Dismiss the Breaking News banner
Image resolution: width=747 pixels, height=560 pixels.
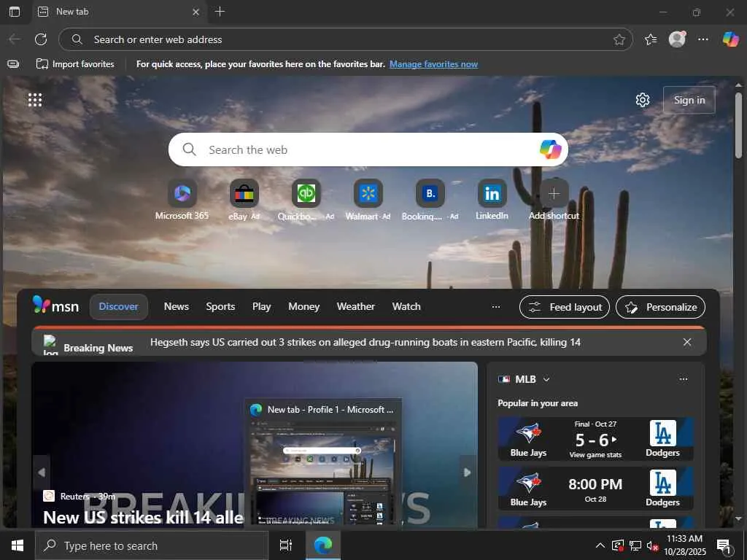click(x=687, y=342)
